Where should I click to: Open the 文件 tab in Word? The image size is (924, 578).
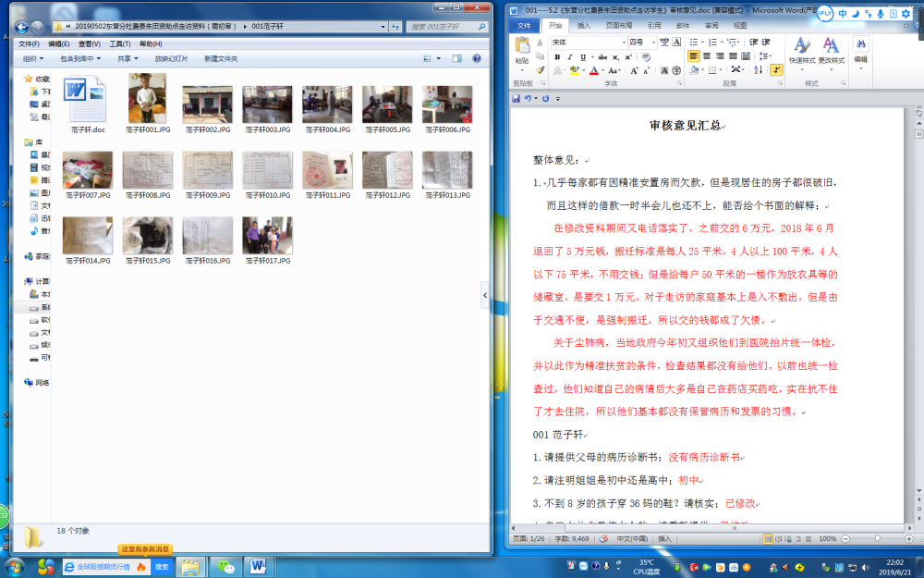click(x=524, y=25)
